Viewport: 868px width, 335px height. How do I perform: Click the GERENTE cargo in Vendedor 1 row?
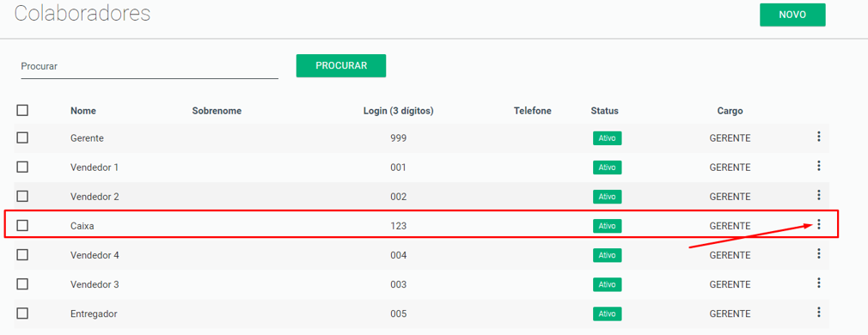(x=730, y=167)
